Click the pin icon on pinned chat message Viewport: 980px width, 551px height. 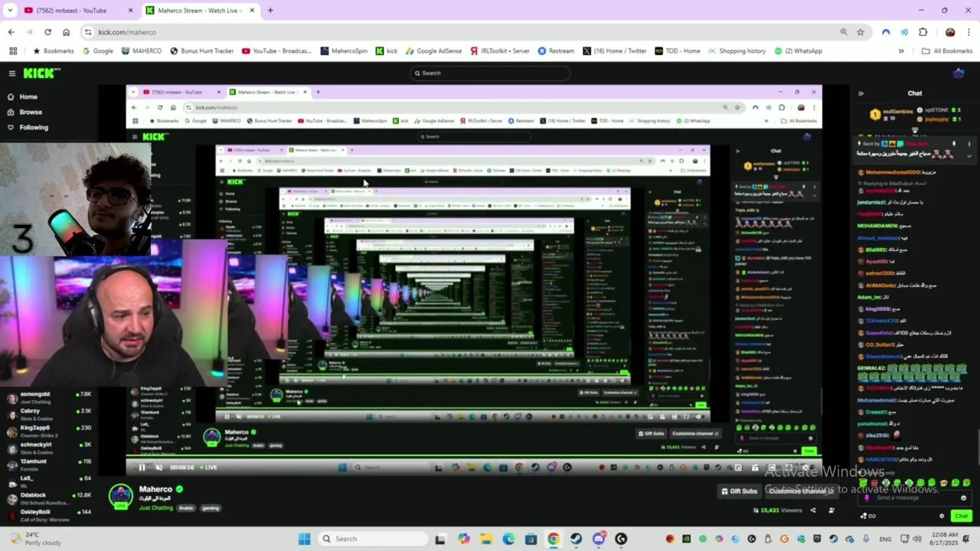click(x=954, y=144)
